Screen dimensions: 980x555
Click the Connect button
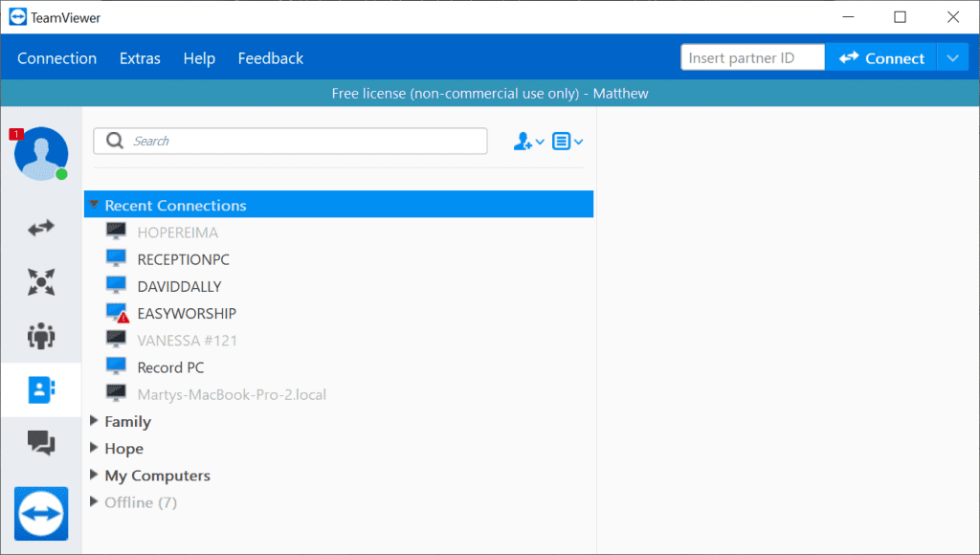click(x=880, y=58)
